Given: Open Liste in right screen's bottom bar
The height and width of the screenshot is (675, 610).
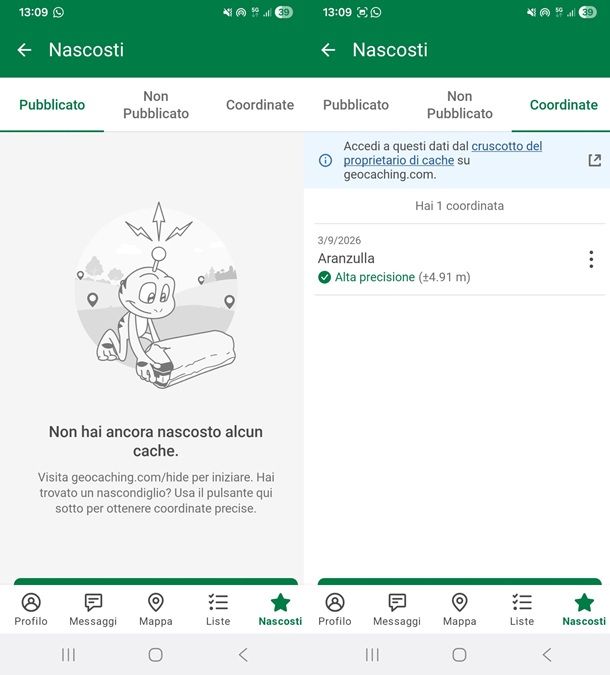Looking at the screenshot, I should [x=522, y=609].
